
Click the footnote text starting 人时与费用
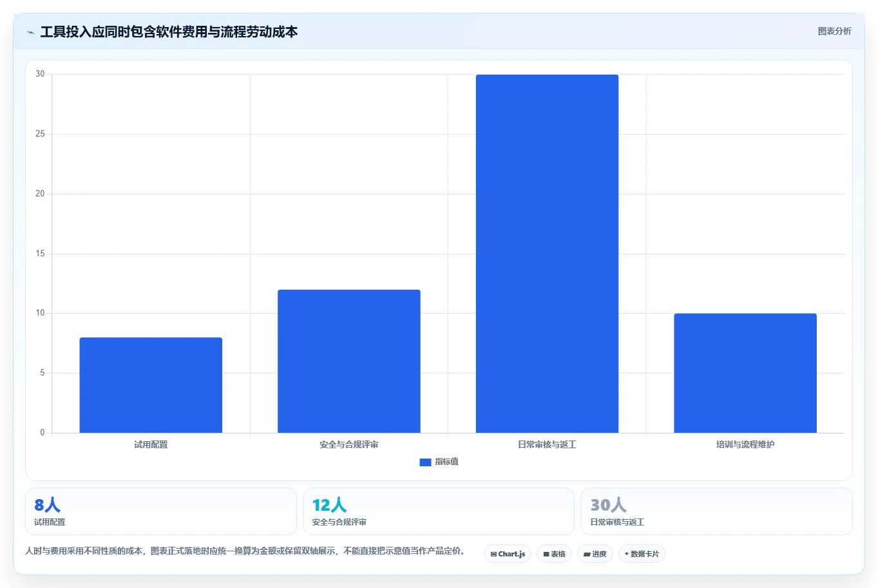pyautogui.click(x=245, y=551)
